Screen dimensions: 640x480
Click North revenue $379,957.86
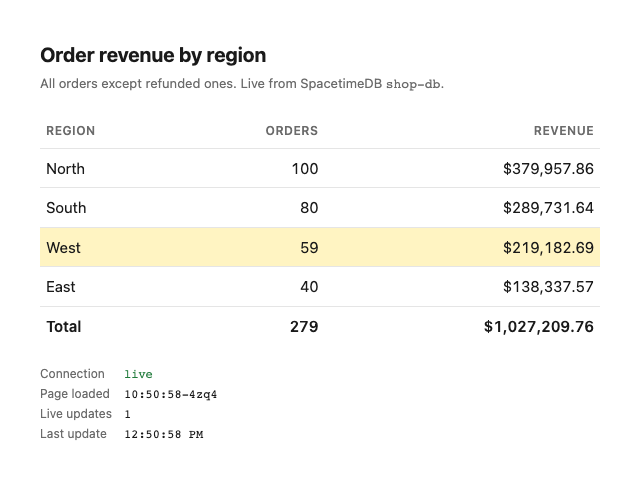pyautogui.click(x=548, y=169)
